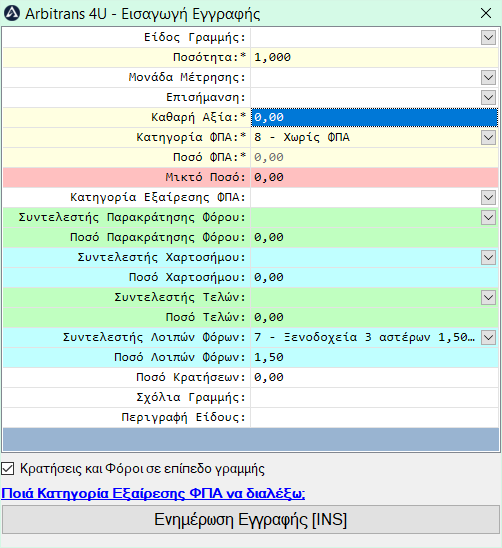The width and height of the screenshot is (502, 548).
Task: Open the Συντελεστής Χαρτοσήμου dropdown
Action: coord(488,258)
